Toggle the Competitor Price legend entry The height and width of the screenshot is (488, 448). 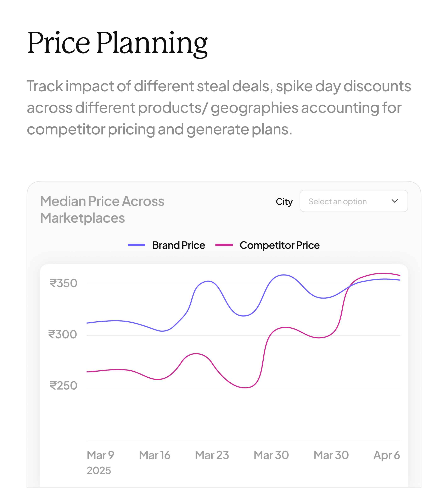280,245
